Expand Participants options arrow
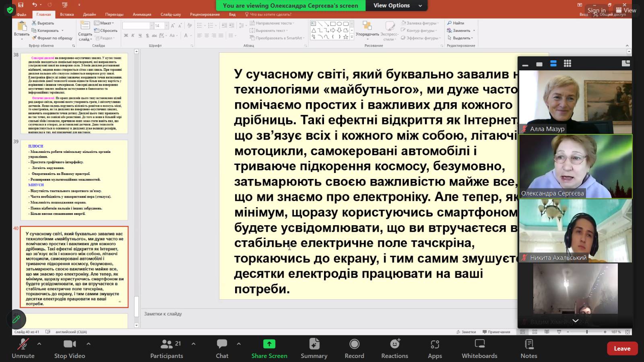 (x=193, y=343)
